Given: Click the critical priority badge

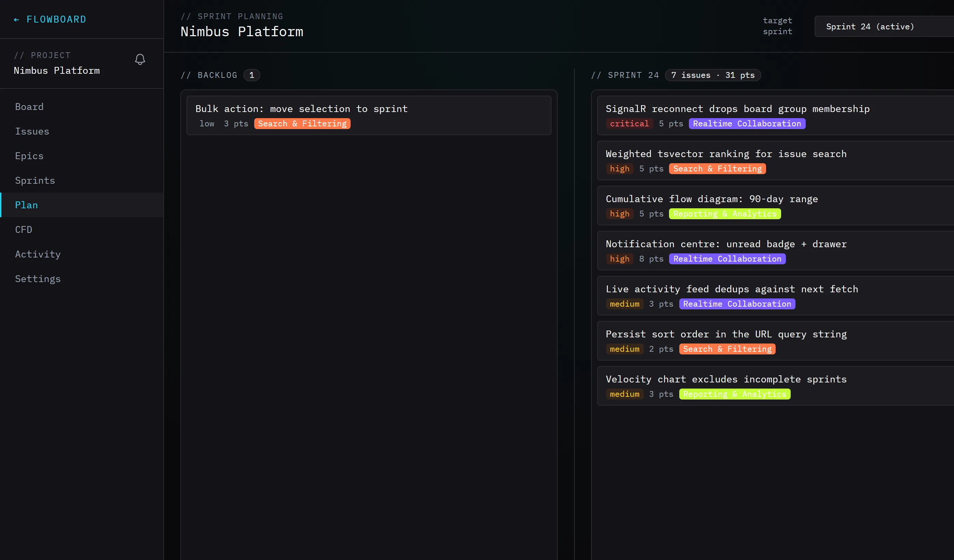Looking at the screenshot, I should click(629, 124).
